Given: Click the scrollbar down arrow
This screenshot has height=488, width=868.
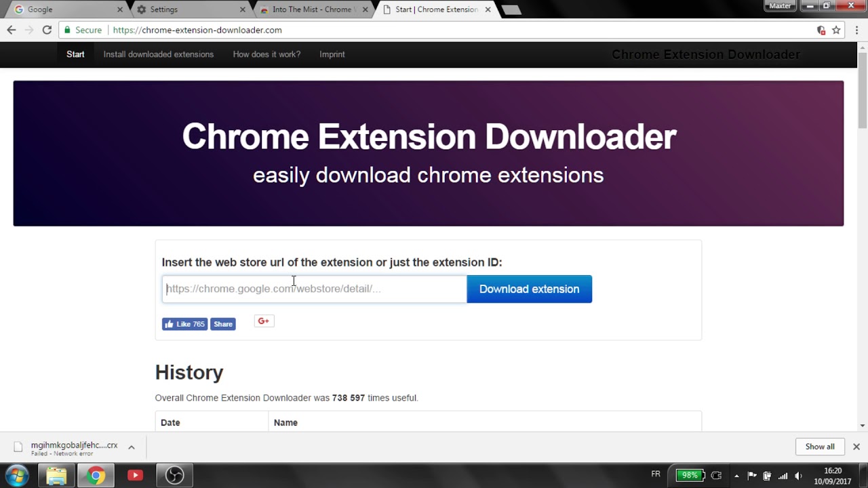Looking at the screenshot, I should pyautogui.click(x=863, y=426).
